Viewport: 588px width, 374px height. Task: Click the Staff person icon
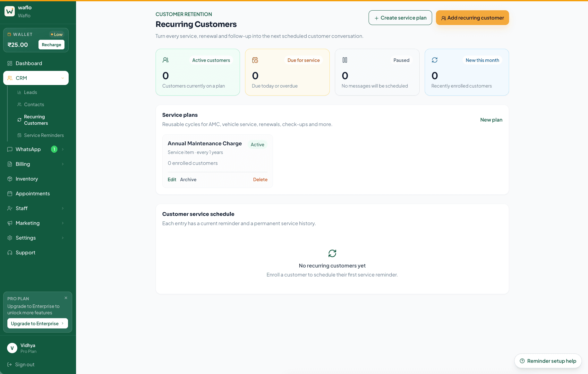[10, 208]
